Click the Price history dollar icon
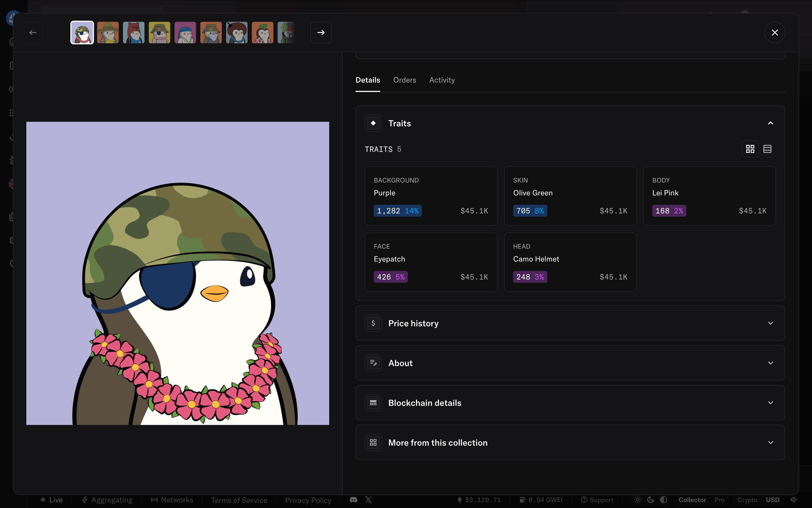812x508 pixels. 373,323
